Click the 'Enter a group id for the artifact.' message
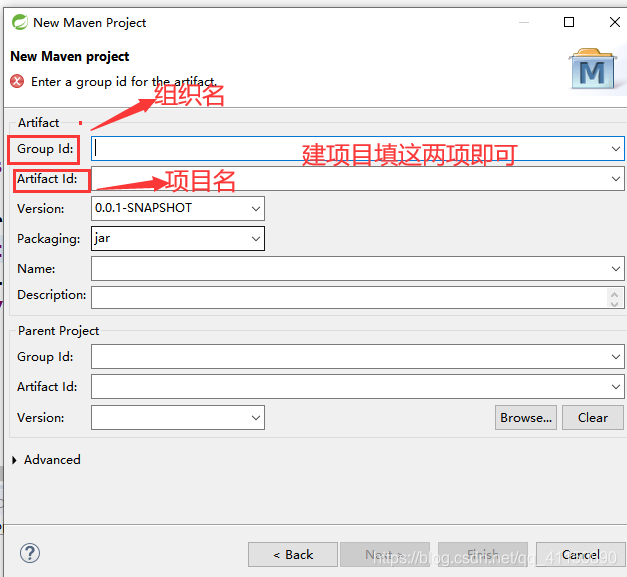The width and height of the screenshot is (627, 577). point(124,82)
